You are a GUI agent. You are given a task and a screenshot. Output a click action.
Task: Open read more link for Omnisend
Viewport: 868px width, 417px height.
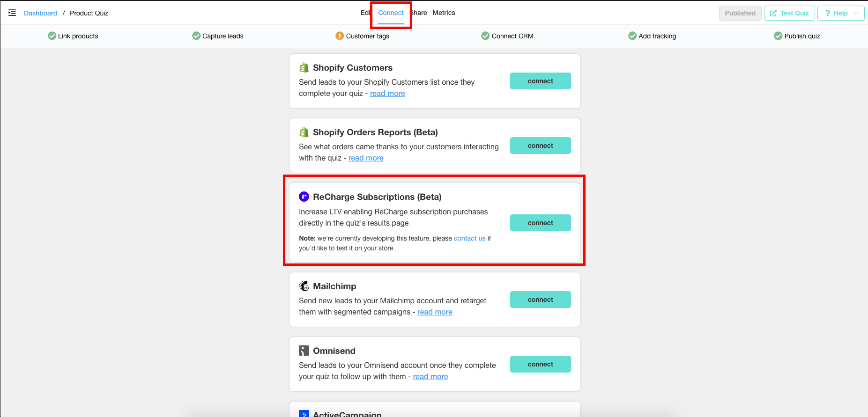click(430, 377)
